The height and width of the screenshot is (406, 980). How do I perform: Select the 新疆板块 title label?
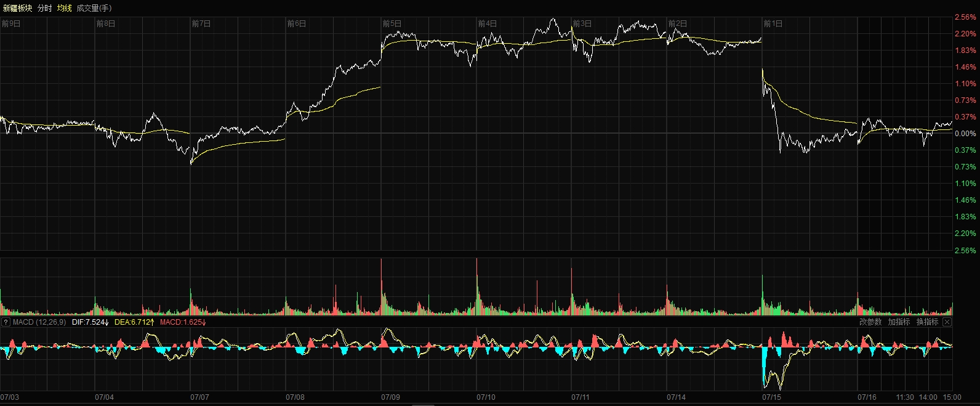(17, 8)
